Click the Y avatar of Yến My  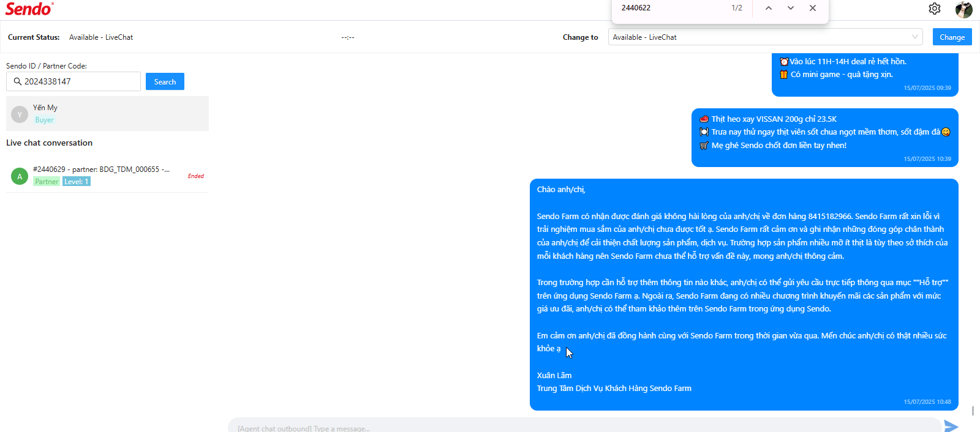20,114
